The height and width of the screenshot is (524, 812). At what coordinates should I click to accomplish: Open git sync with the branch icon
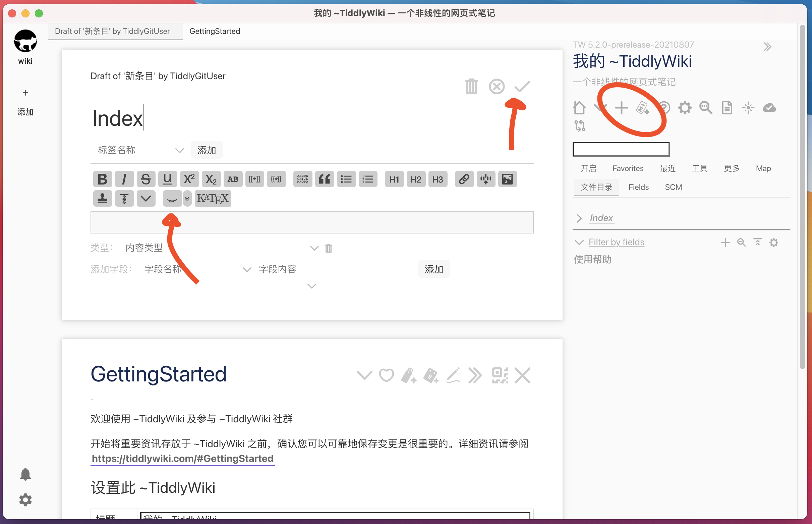(x=580, y=126)
